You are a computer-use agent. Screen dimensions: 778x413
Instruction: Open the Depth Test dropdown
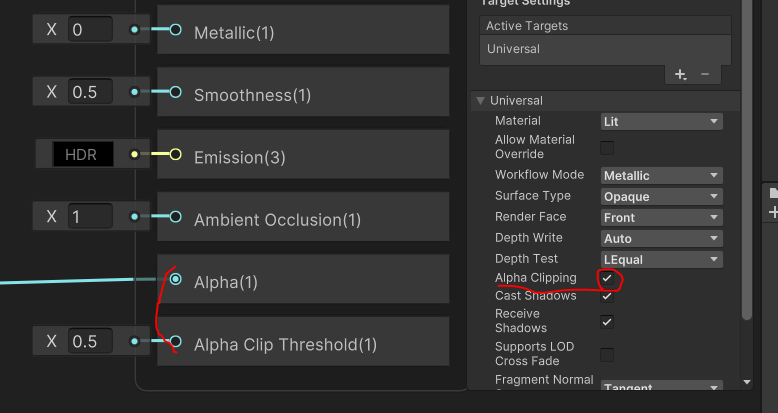click(x=661, y=259)
